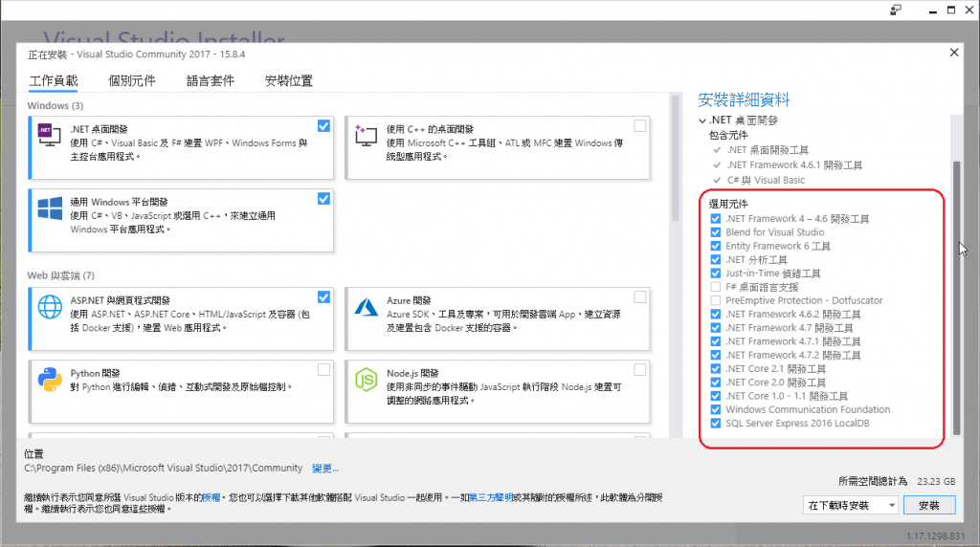Uncheck .NET Framework 4.7.2 開發工具

[x=716, y=356]
